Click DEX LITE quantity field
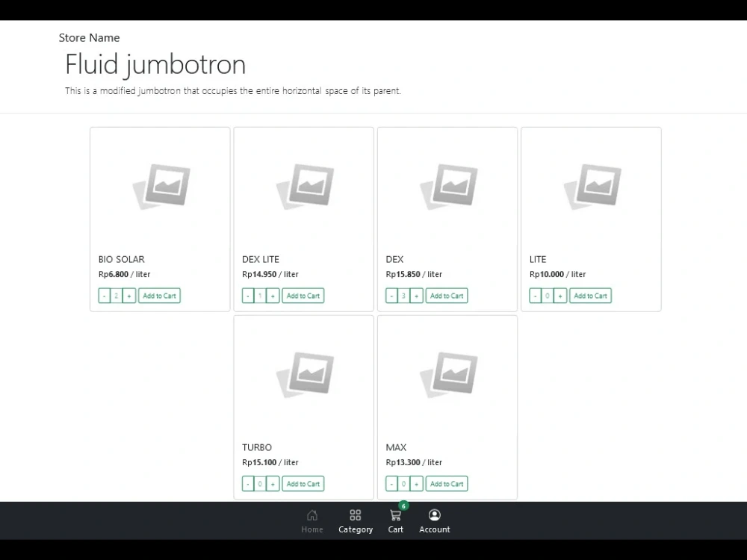The height and width of the screenshot is (560, 747). tap(260, 296)
